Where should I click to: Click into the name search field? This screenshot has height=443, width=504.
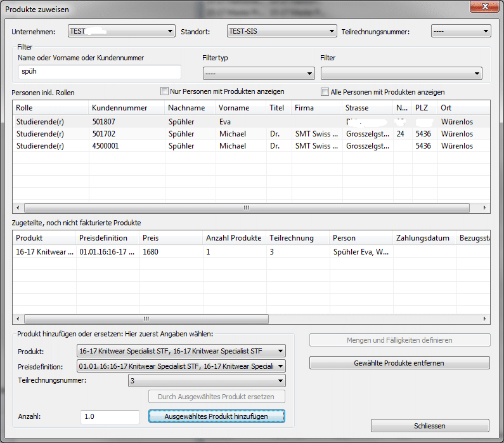[x=99, y=72]
